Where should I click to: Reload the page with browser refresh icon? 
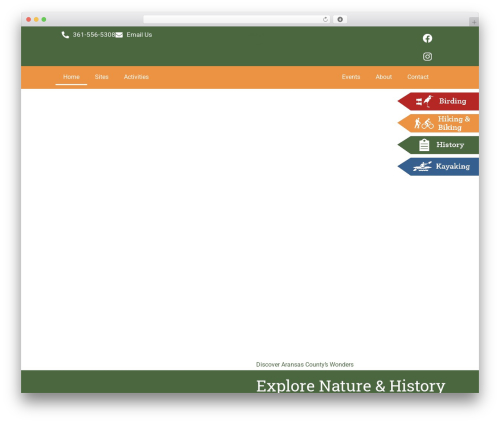click(325, 19)
